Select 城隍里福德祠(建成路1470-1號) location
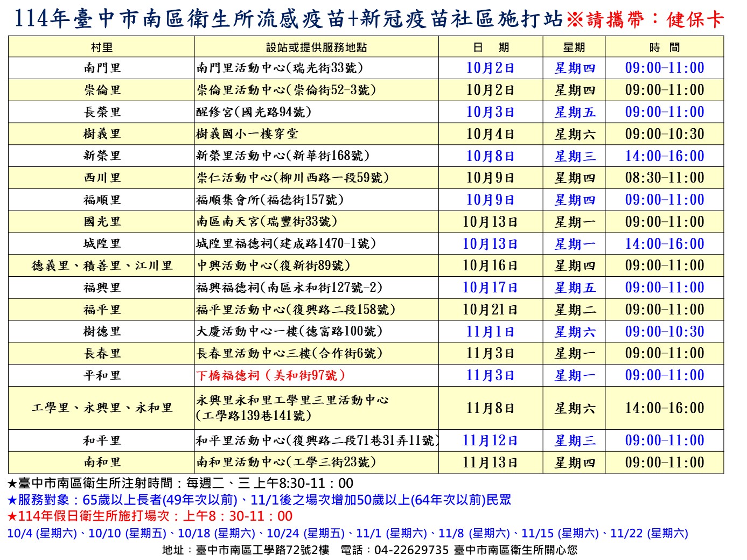 tap(286, 244)
